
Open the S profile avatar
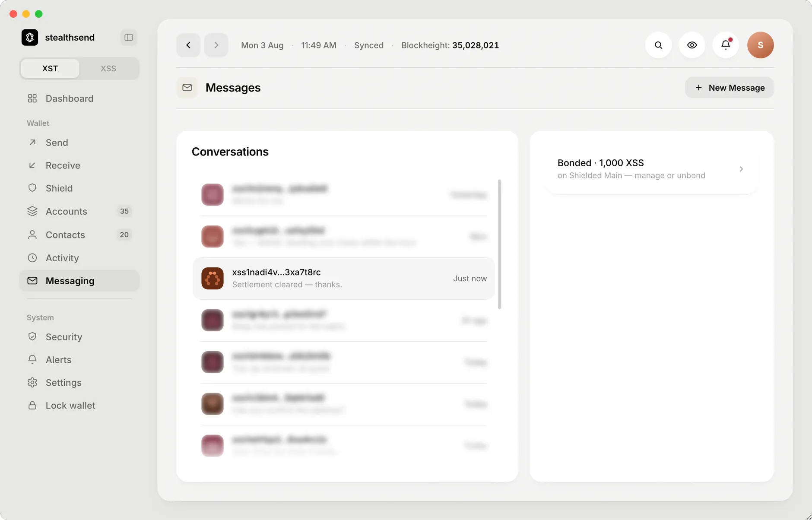(x=760, y=45)
